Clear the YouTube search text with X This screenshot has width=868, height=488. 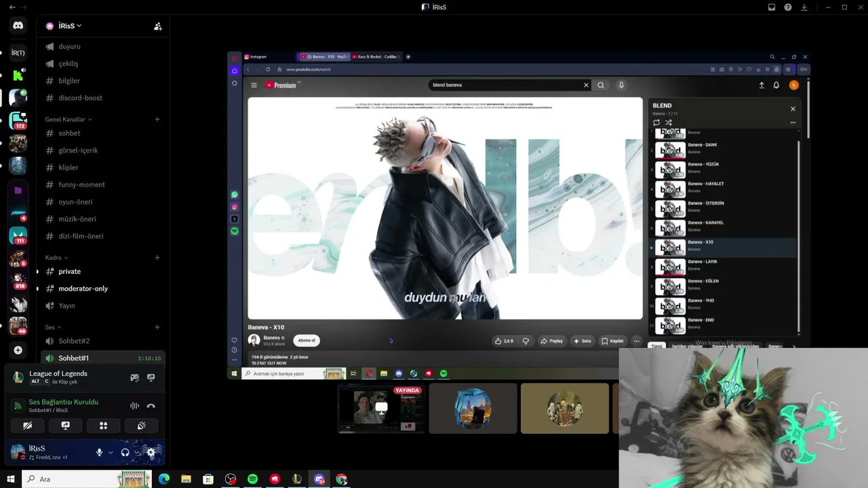click(x=586, y=85)
